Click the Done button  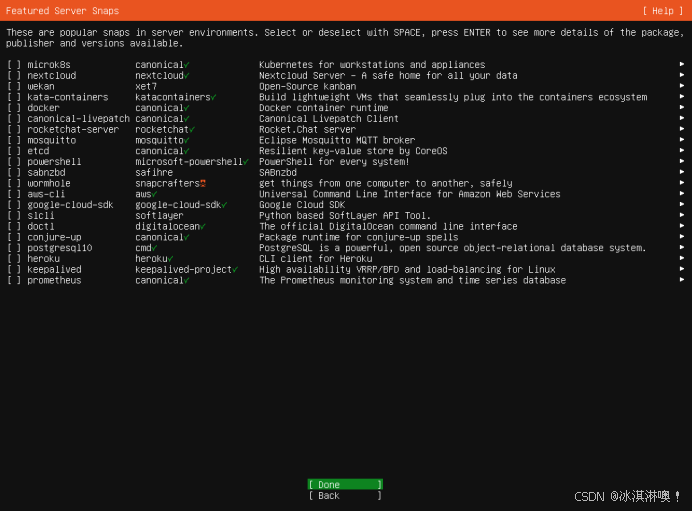tap(345, 485)
